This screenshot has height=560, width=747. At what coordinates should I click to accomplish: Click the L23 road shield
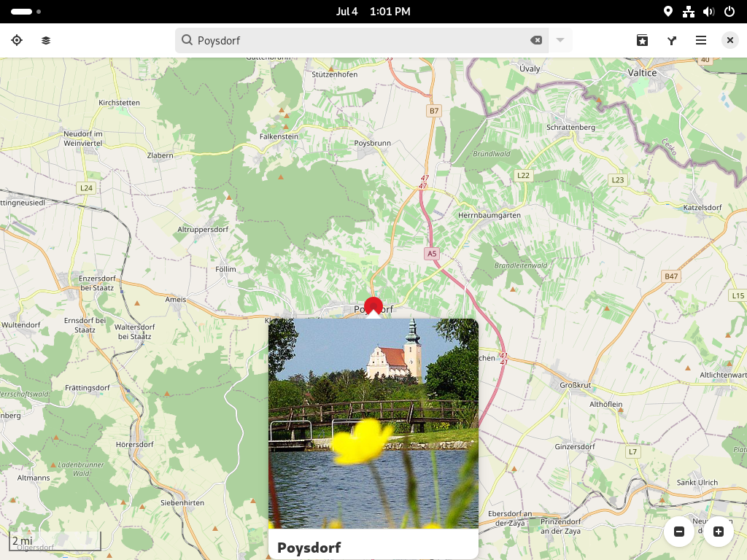click(617, 180)
